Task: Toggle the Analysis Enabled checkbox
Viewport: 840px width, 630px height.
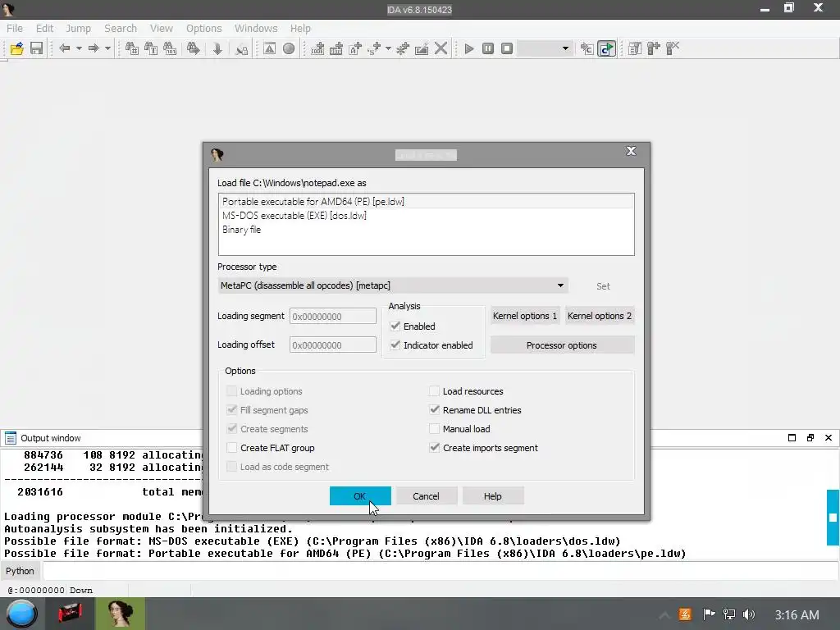Action: pyautogui.click(x=395, y=326)
